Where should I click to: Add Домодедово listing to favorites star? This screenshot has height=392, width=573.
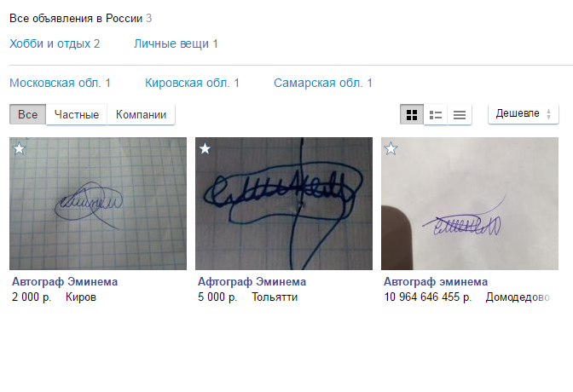point(391,148)
